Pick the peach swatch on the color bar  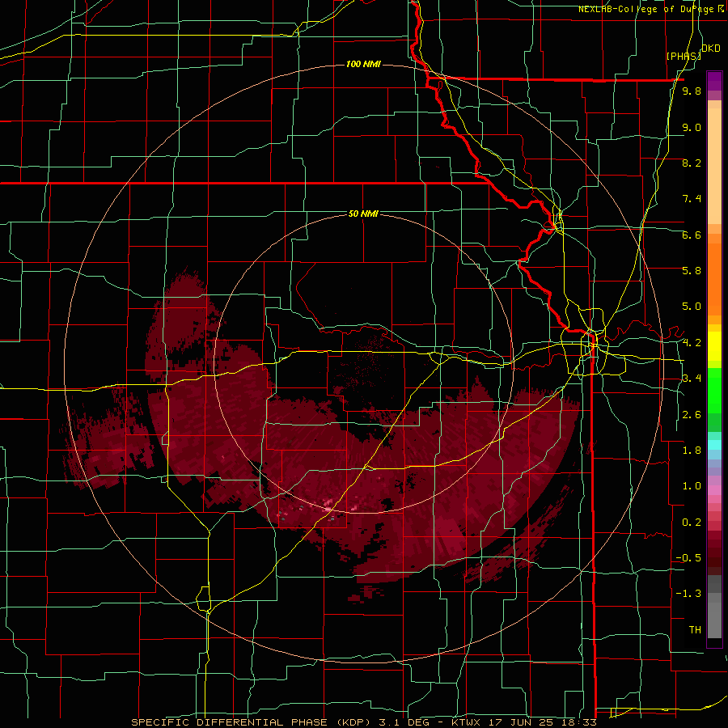pos(714,167)
